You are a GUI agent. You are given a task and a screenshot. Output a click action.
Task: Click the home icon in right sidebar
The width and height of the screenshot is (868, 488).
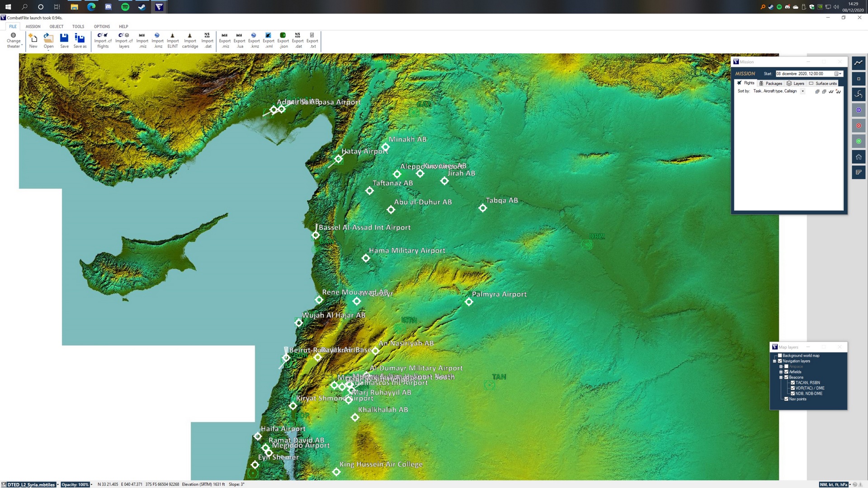tap(859, 157)
